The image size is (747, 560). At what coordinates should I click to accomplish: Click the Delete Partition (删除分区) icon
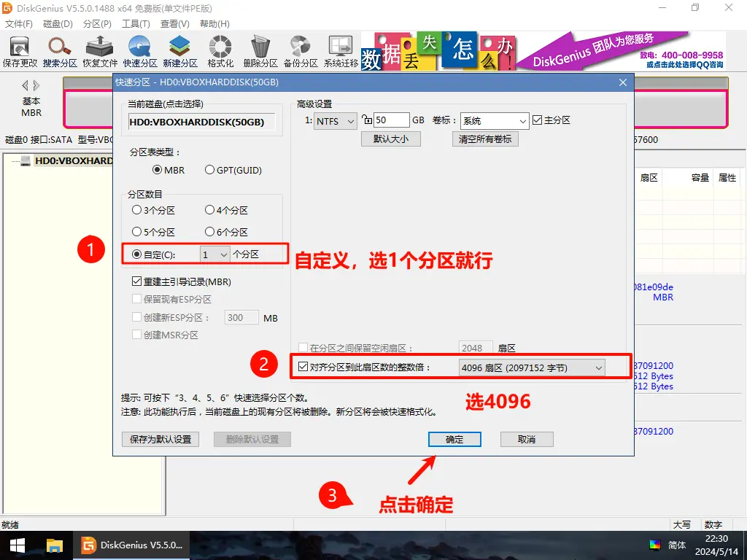click(260, 52)
